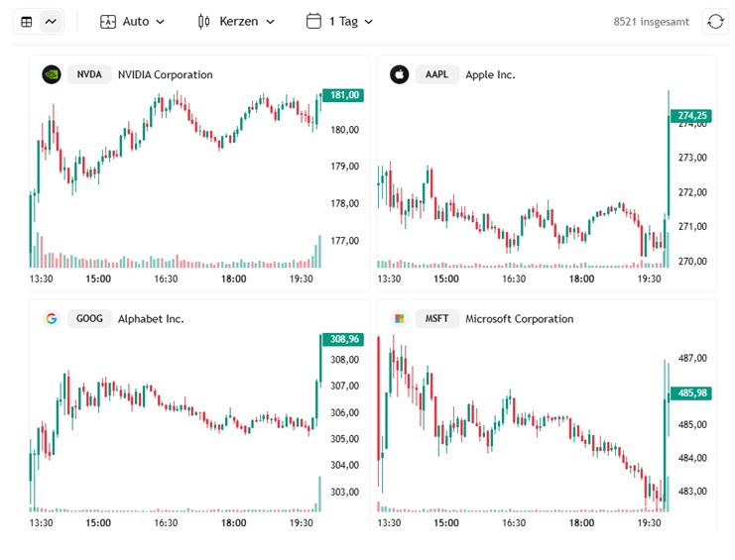Open the GOOG ticker symbol
Viewport: 735px width, 560px height.
(89, 319)
